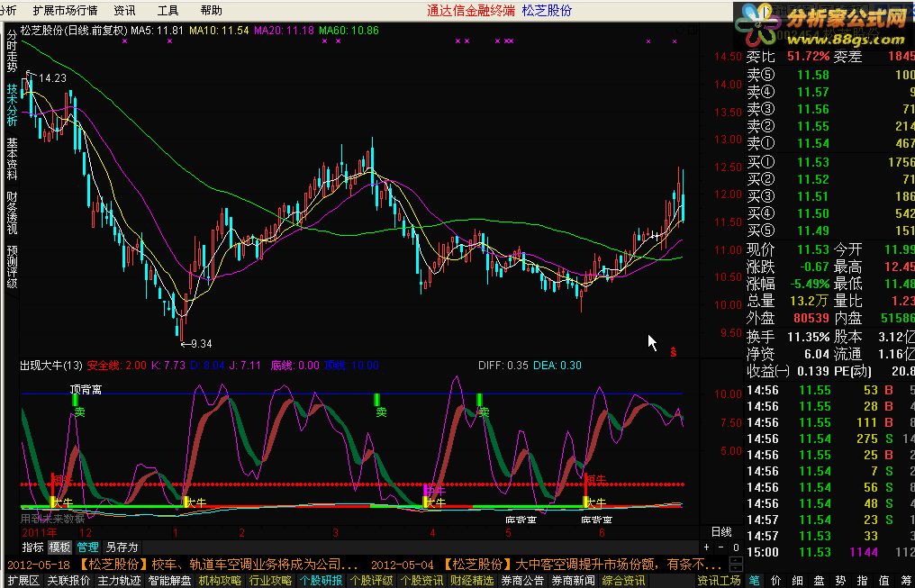The width and height of the screenshot is (915, 588).
Task: Open the 资讯 menu
Action: point(124,11)
